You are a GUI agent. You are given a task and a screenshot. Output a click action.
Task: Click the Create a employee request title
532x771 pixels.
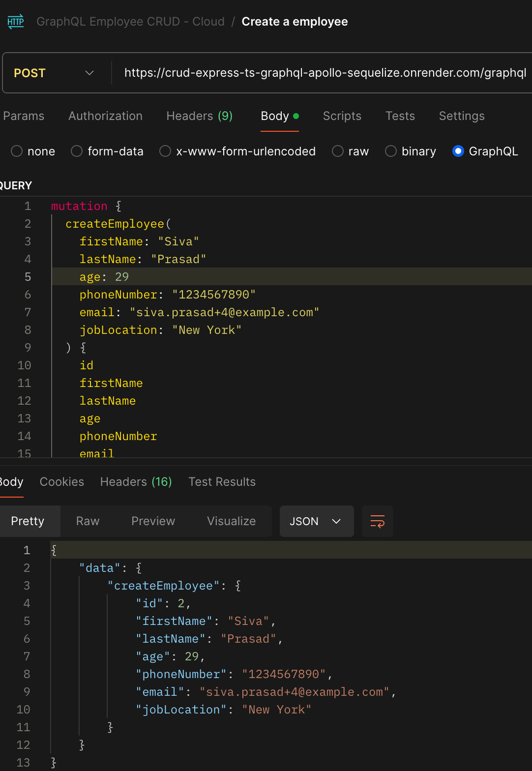295,22
